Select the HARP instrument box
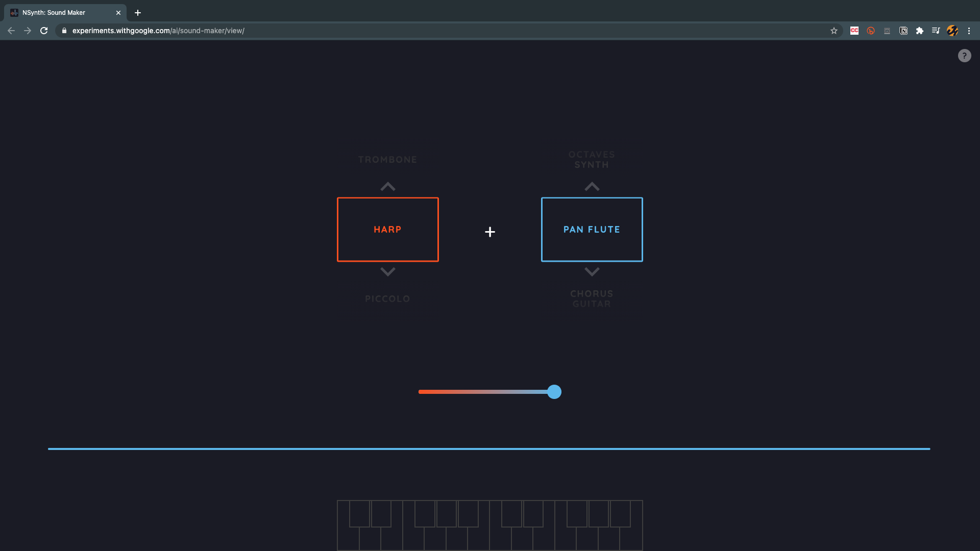The width and height of the screenshot is (980, 551). [388, 230]
